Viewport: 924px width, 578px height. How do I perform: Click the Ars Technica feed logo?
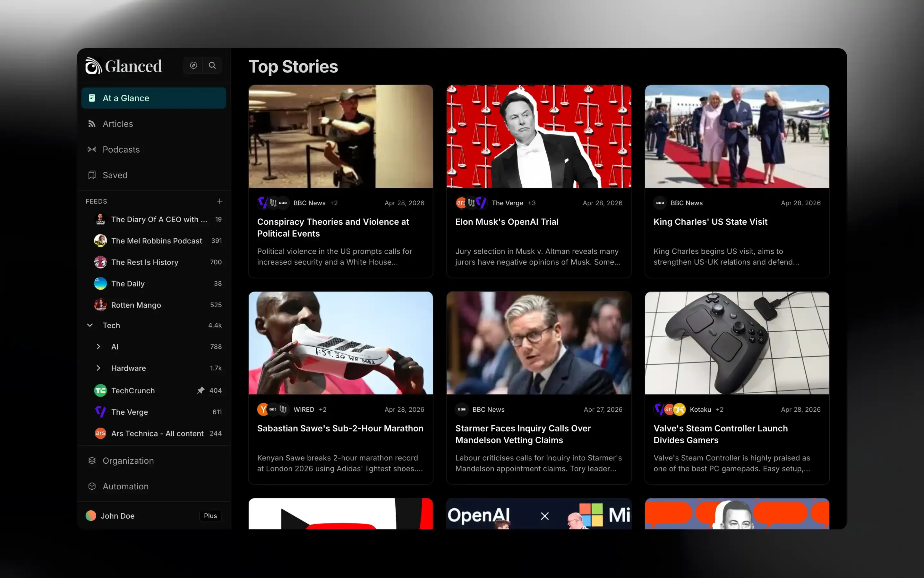(x=100, y=433)
